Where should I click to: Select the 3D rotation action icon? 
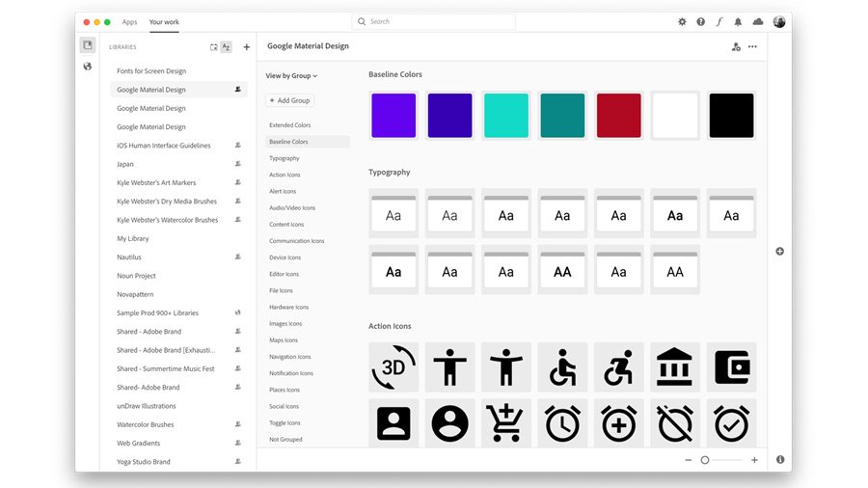(x=393, y=366)
